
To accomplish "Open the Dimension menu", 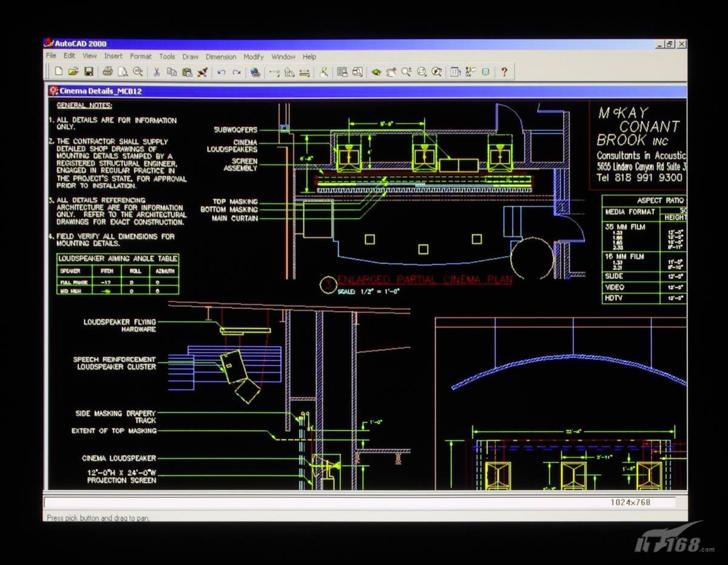I will tap(221, 56).
